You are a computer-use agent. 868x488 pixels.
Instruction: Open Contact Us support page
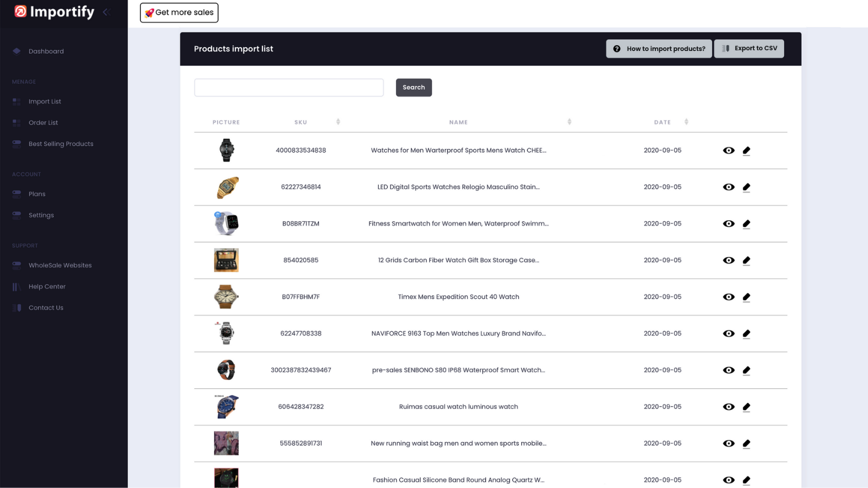coord(46,307)
